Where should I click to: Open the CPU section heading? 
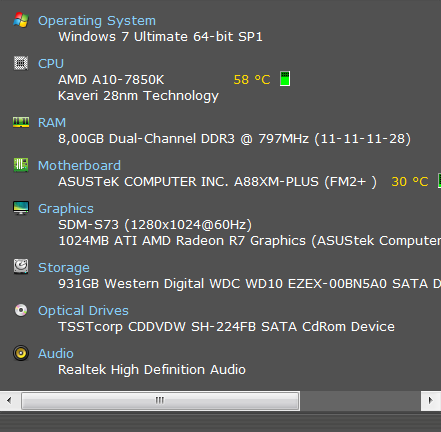[x=51, y=63]
